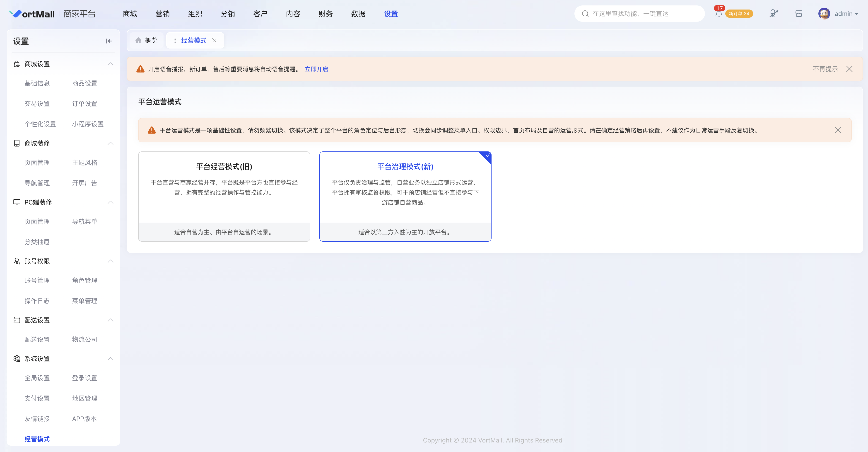868x452 pixels.
Task: Open 订单设置 in sidebar
Action: coord(84,104)
